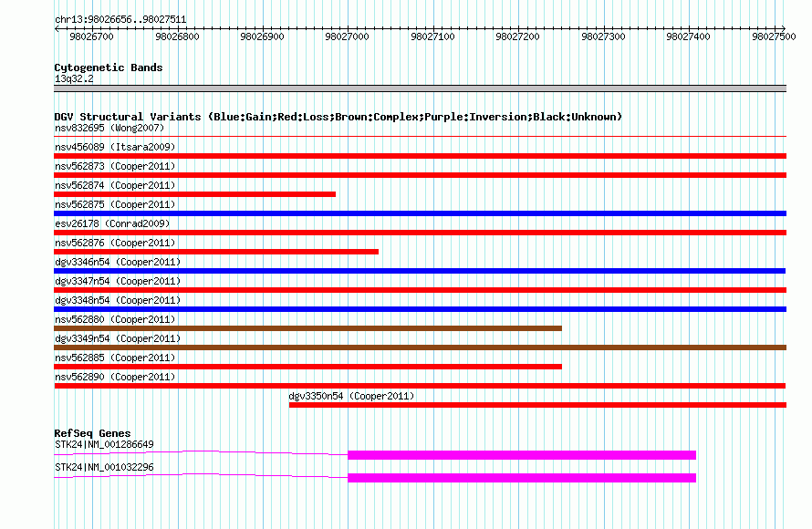
Task: Click the thin nsv832695 red line
Action: (x=420, y=137)
